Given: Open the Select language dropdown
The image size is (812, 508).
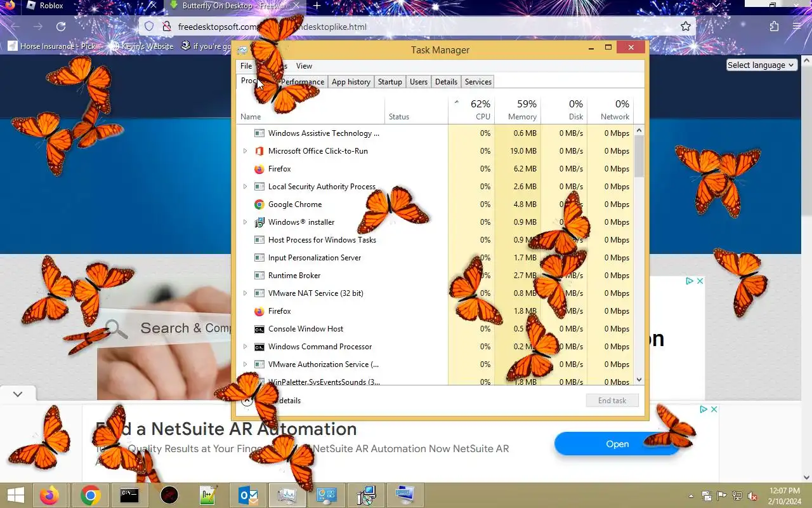Looking at the screenshot, I should click(761, 65).
